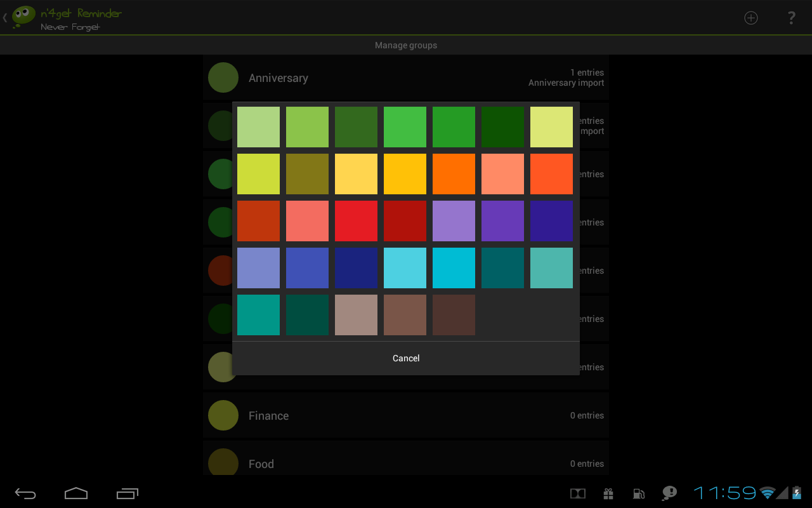Viewport: 812px width, 508px height.
Task: Open the n'4get reminder notification icon
Action: click(x=669, y=493)
